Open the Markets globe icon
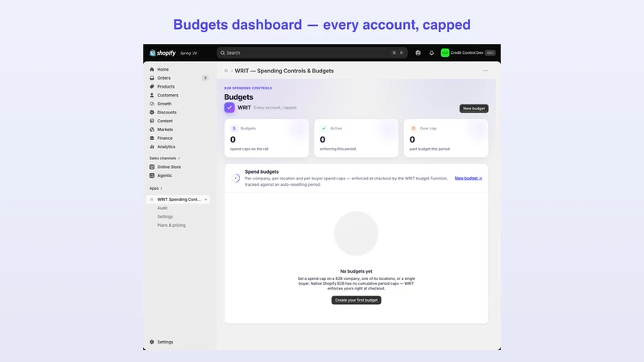The width and height of the screenshot is (644, 362). click(152, 130)
